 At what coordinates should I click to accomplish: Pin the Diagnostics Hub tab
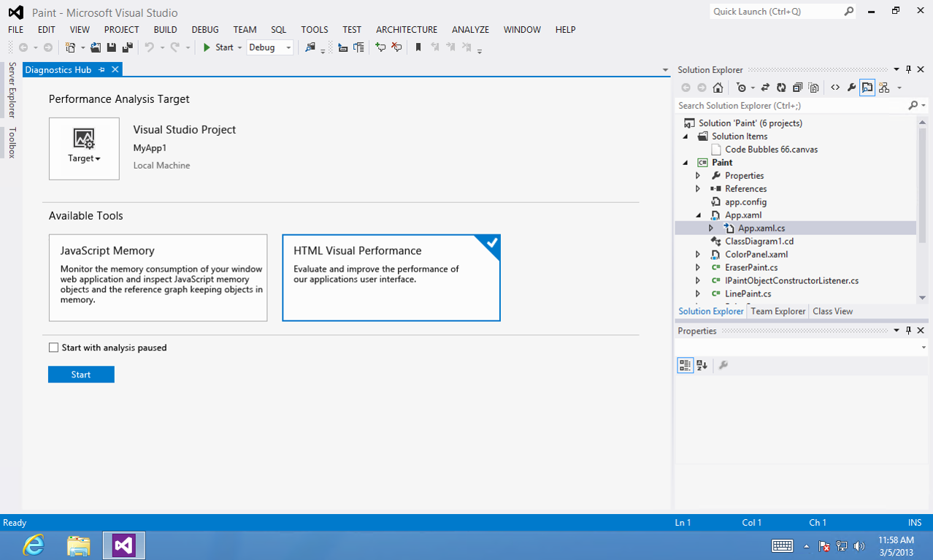click(101, 69)
